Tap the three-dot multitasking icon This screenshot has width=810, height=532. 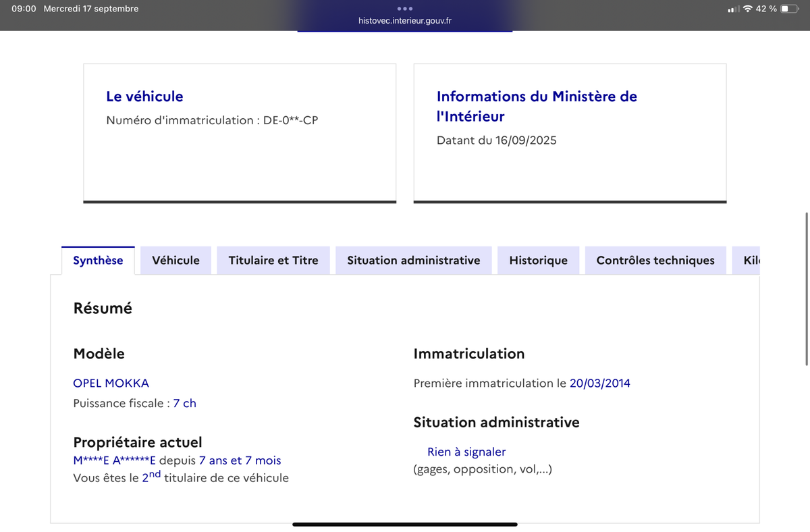coord(405,9)
